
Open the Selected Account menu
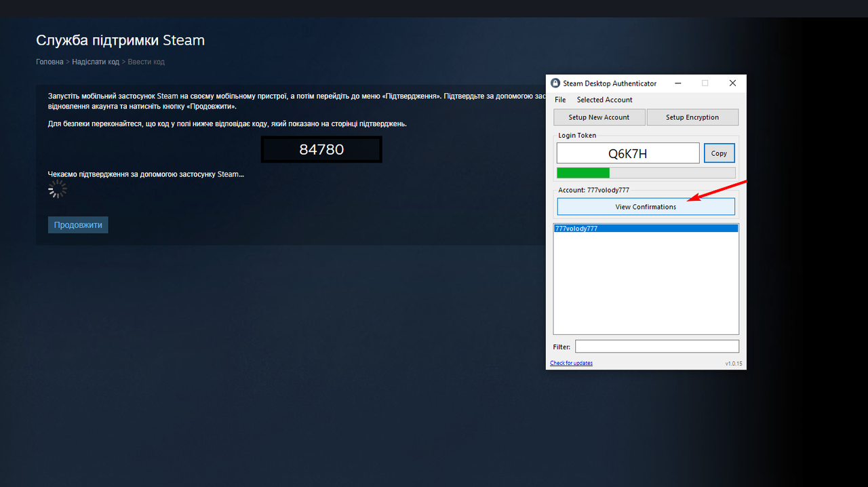[604, 100]
